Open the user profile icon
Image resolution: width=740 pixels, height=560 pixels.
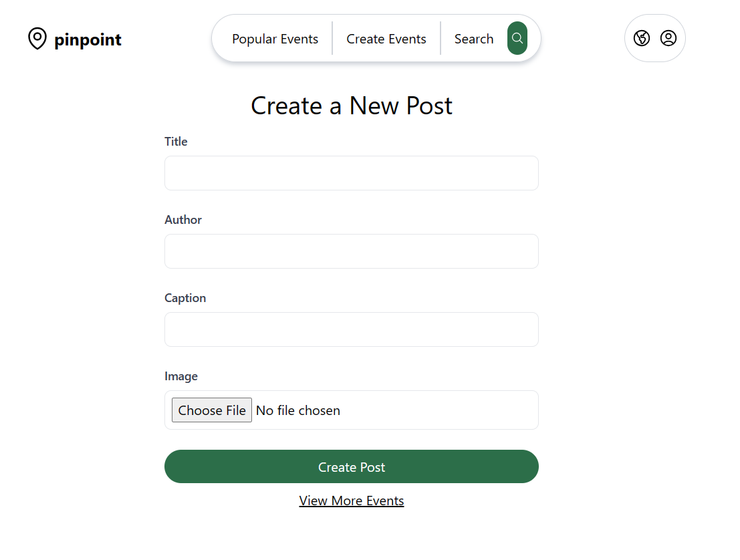(668, 38)
